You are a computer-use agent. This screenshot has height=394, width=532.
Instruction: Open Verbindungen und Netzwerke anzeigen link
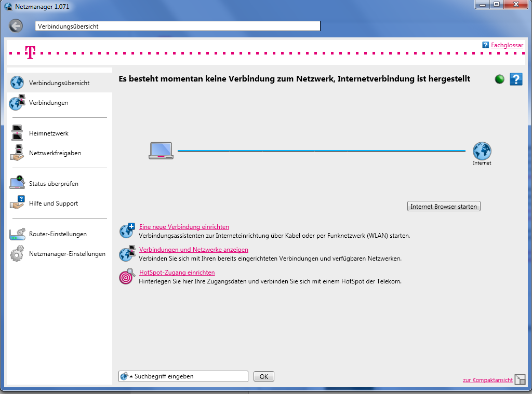coord(193,250)
